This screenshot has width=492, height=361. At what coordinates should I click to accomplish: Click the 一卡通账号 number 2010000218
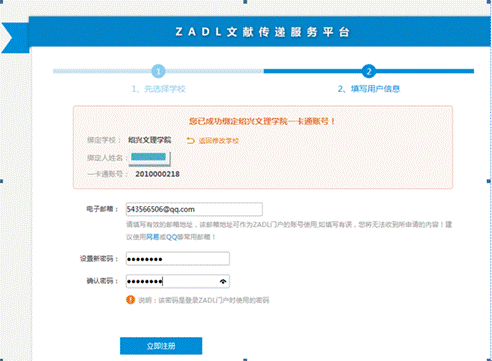157,174
